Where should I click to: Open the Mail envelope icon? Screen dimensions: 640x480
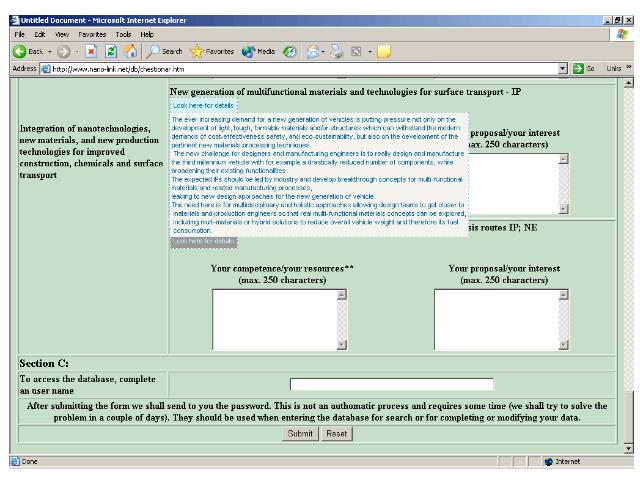point(312,51)
